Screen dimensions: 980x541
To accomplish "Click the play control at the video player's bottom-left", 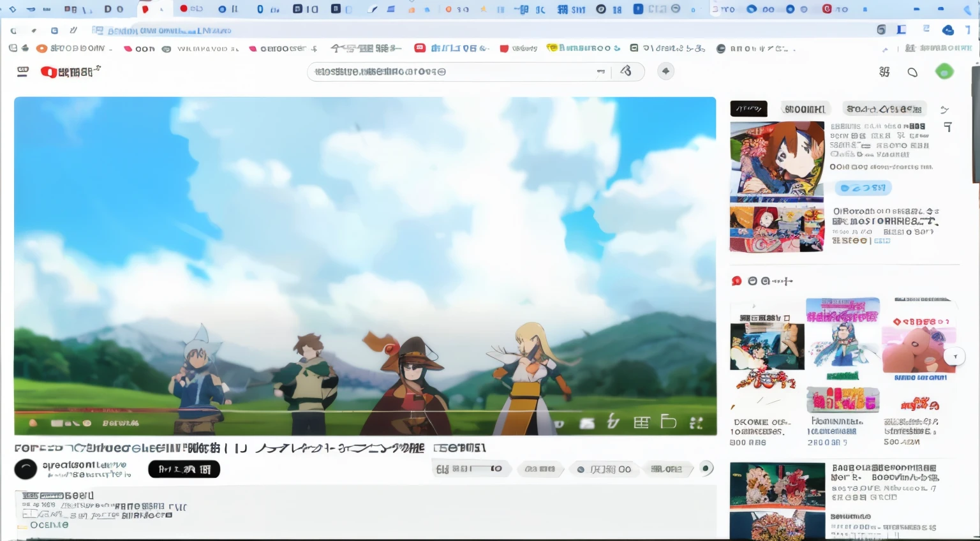I will click(33, 423).
